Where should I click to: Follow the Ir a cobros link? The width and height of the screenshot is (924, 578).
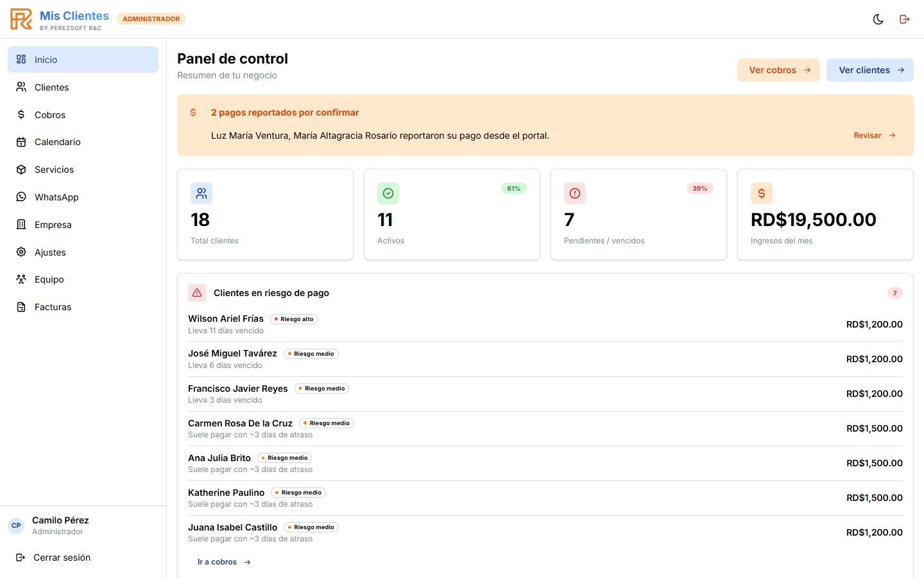point(224,562)
